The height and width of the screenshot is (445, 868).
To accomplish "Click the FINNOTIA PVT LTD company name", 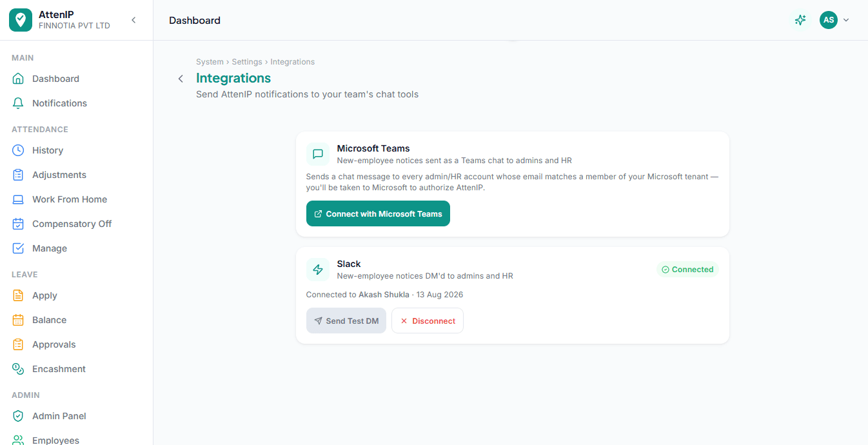I will pos(74,26).
